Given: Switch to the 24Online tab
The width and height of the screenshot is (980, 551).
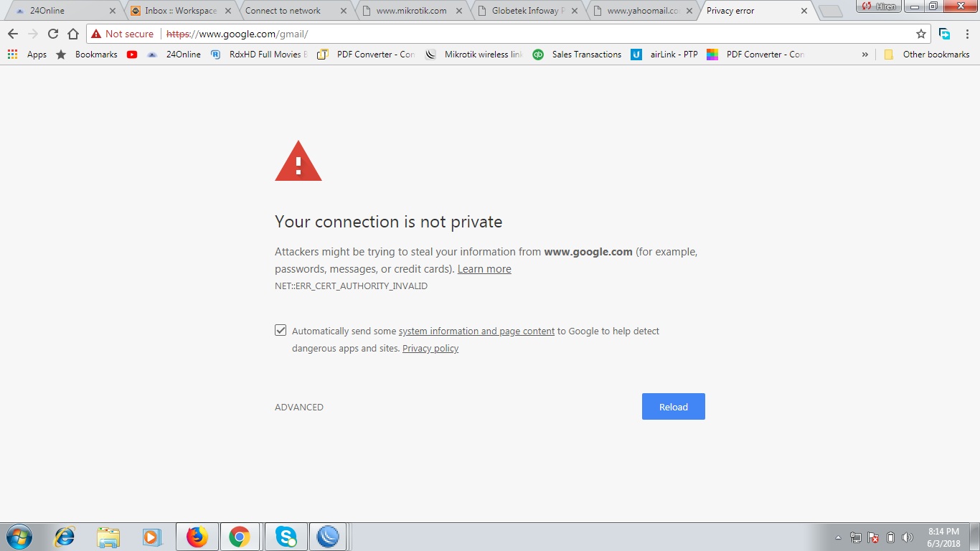Looking at the screenshot, I should pyautogui.click(x=62, y=11).
